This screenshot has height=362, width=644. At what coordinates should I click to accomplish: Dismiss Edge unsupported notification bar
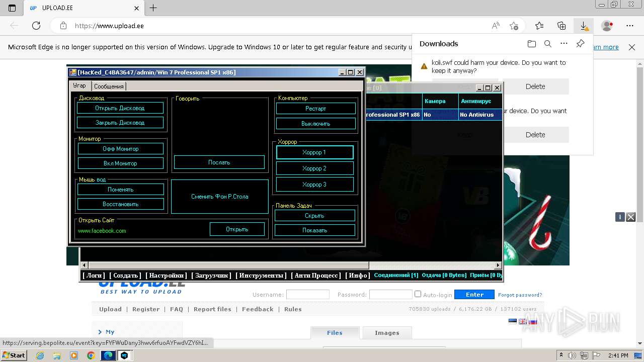point(632,47)
